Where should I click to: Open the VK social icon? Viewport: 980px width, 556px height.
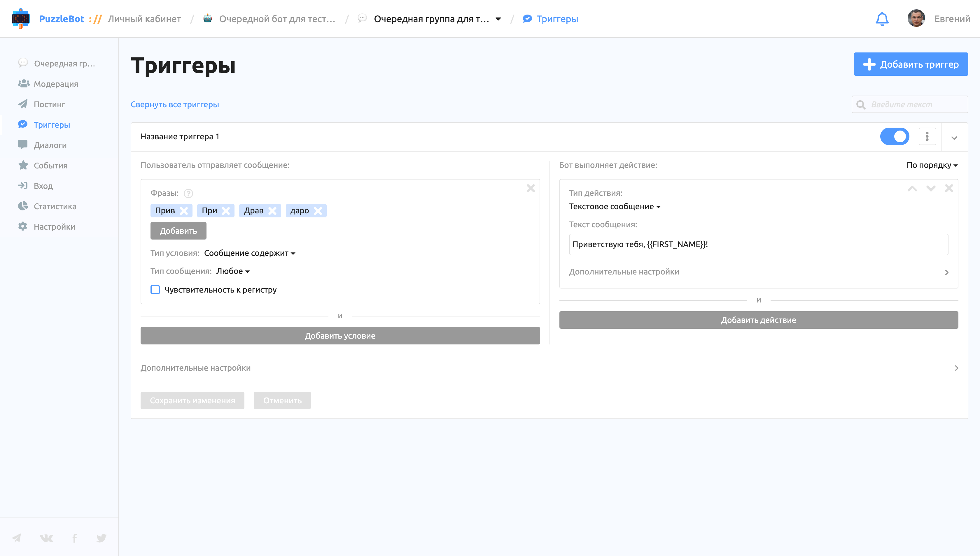pyautogui.click(x=46, y=538)
